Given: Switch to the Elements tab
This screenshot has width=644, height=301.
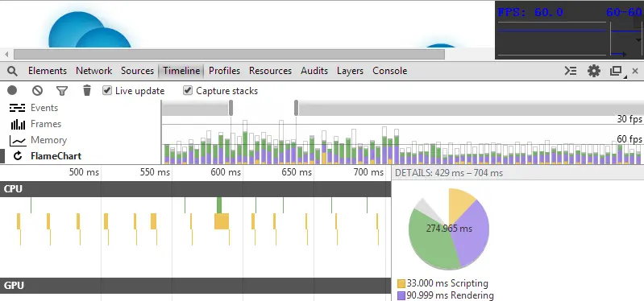Looking at the screenshot, I should click(48, 71).
